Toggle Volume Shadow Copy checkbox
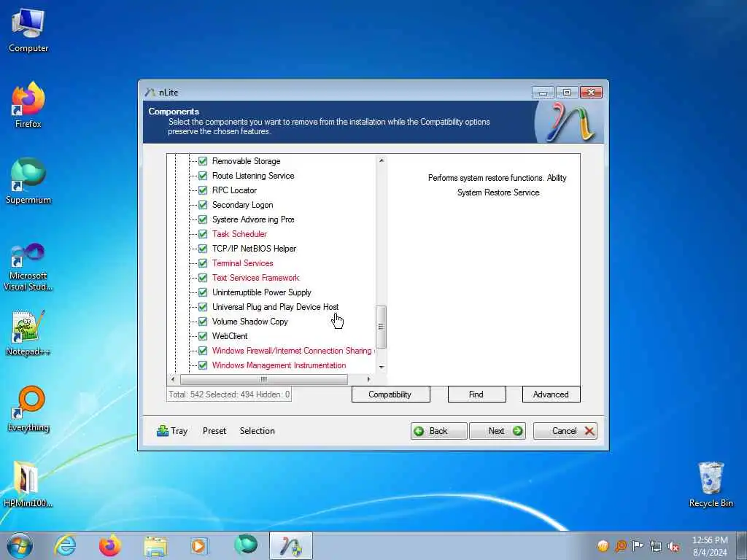Screen dimensions: 747x560 pos(203,322)
